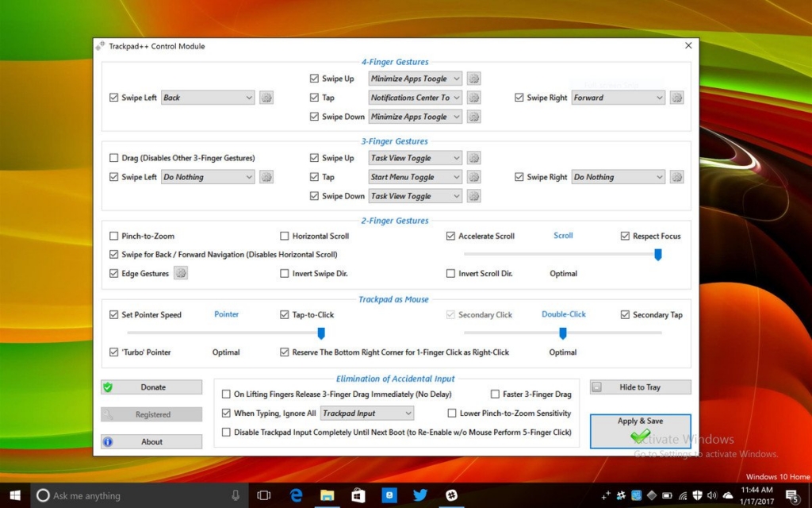Click the Scroll speed slider handle
This screenshot has width=812, height=508.
(x=657, y=255)
